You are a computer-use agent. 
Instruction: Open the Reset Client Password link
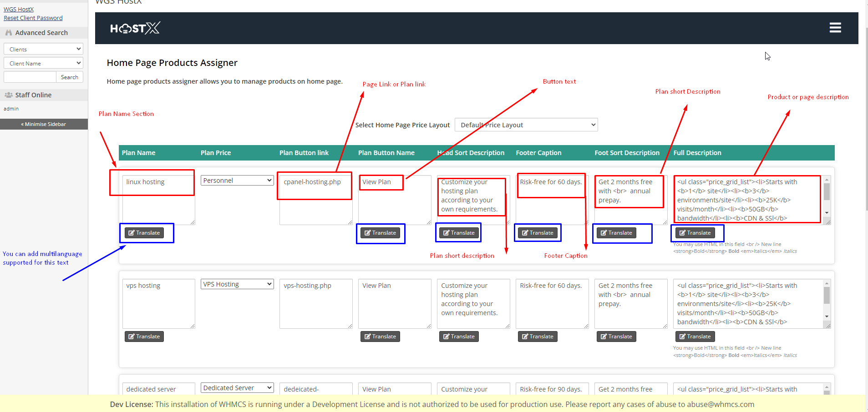coord(33,18)
